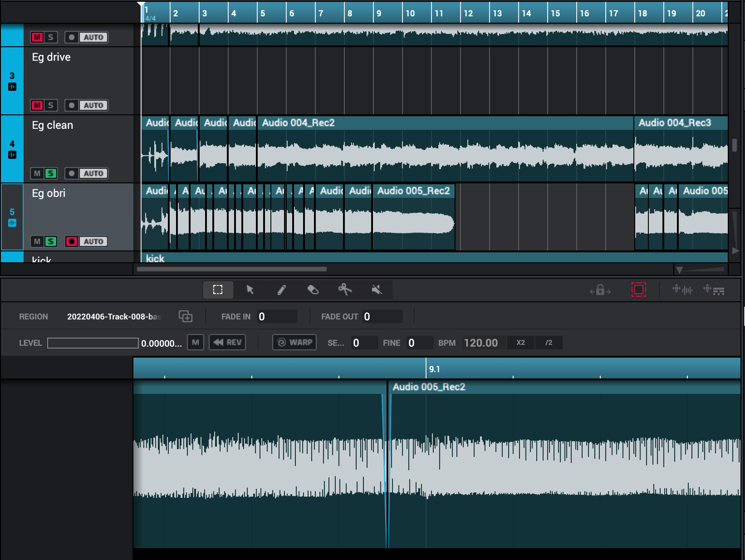The width and height of the screenshot is (745, 560).
Task: Select the Mute speaker tool
Action: click(x=377, y=290)
